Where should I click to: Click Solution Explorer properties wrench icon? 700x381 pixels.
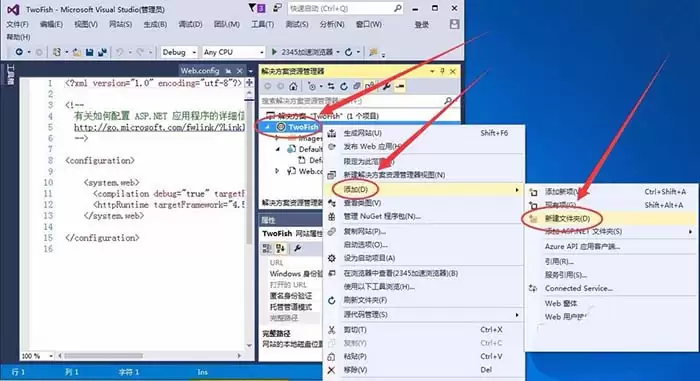tap(387, 86)
